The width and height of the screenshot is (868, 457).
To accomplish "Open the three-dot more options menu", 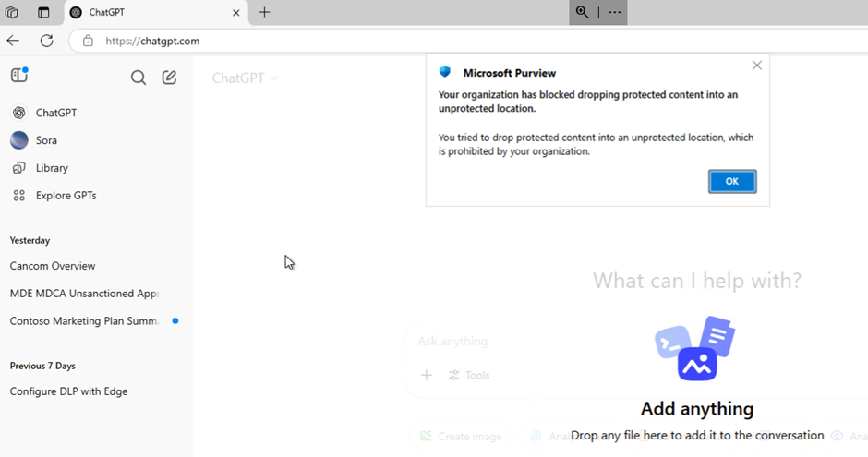I will (x=614, y=12).
